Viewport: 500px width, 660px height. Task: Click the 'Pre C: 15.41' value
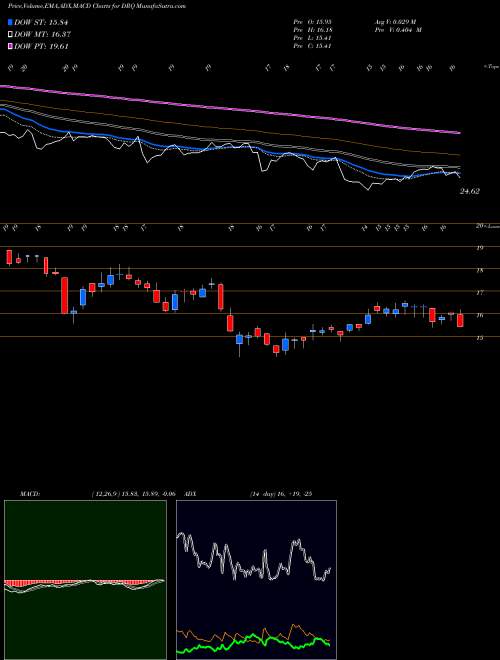(313, 46)
